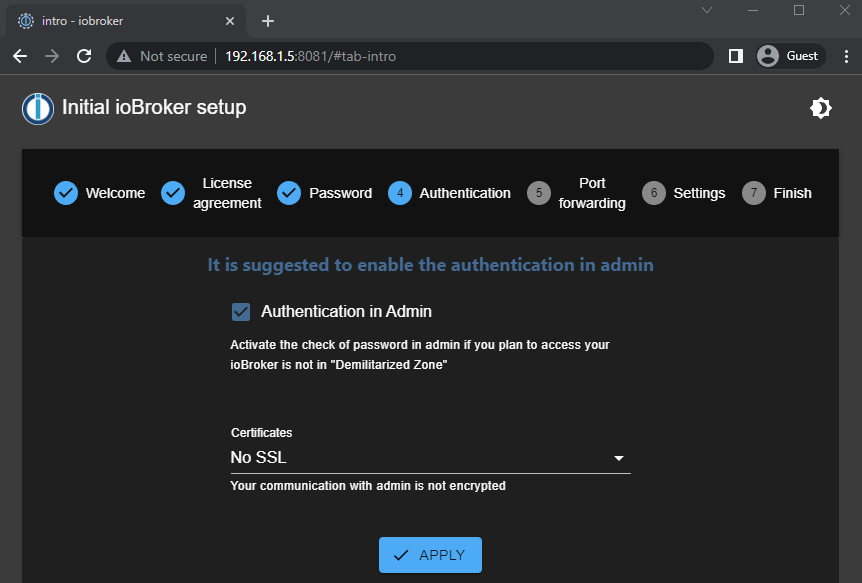
Task: Open a new browser tab
Action: click(267, 21)
